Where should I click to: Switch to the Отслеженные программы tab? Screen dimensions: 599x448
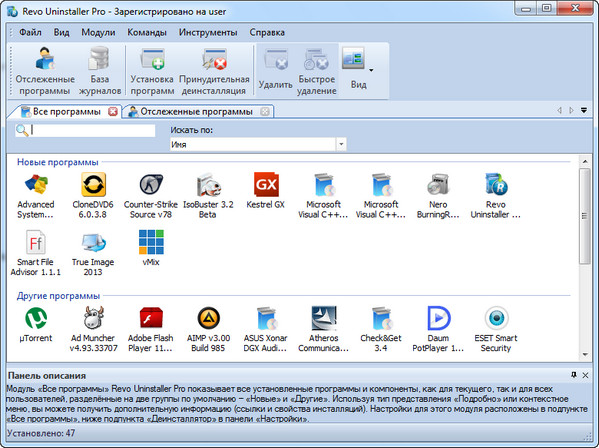tap(196, 112)
